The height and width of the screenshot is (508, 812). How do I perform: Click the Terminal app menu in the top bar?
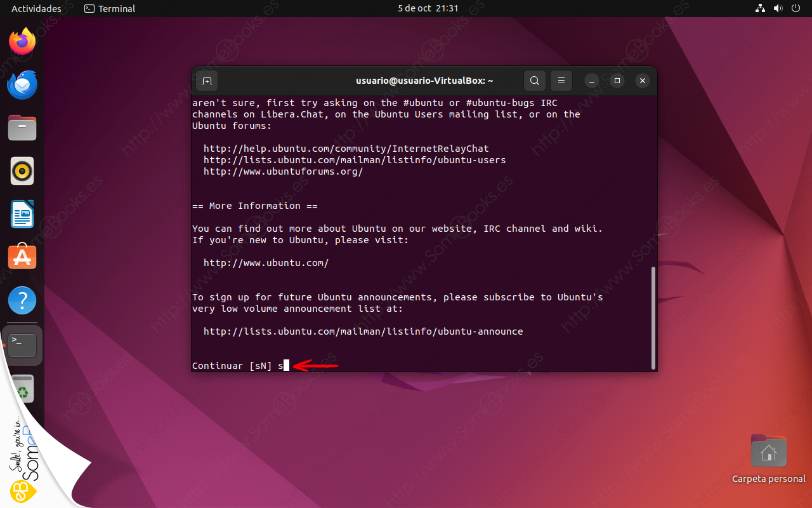109,8
